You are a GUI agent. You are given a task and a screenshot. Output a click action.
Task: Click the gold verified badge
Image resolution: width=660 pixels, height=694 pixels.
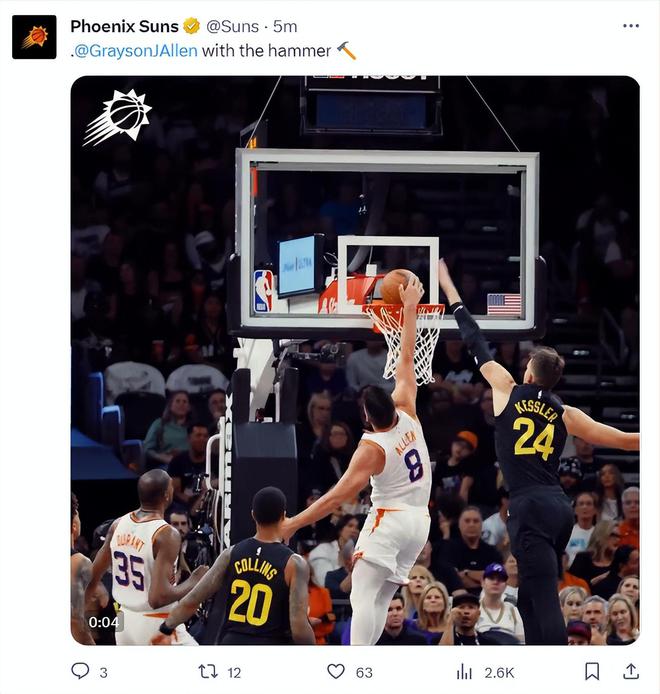tap(191, 26)
